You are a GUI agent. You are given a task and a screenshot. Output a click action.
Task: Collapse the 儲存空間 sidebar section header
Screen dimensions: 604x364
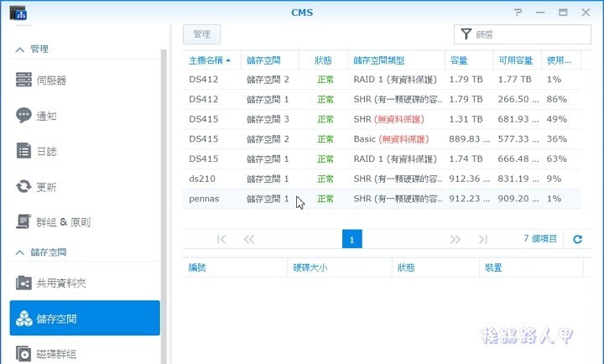coord(20,252)
